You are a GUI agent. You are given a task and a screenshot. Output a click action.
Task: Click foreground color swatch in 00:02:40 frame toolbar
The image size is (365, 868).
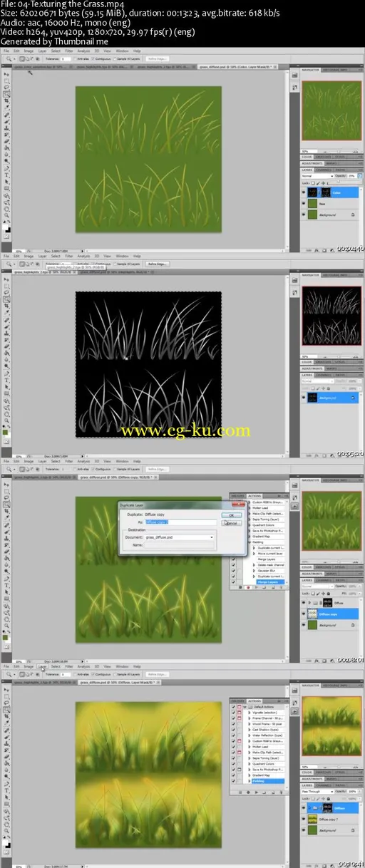tap(5, 227)
